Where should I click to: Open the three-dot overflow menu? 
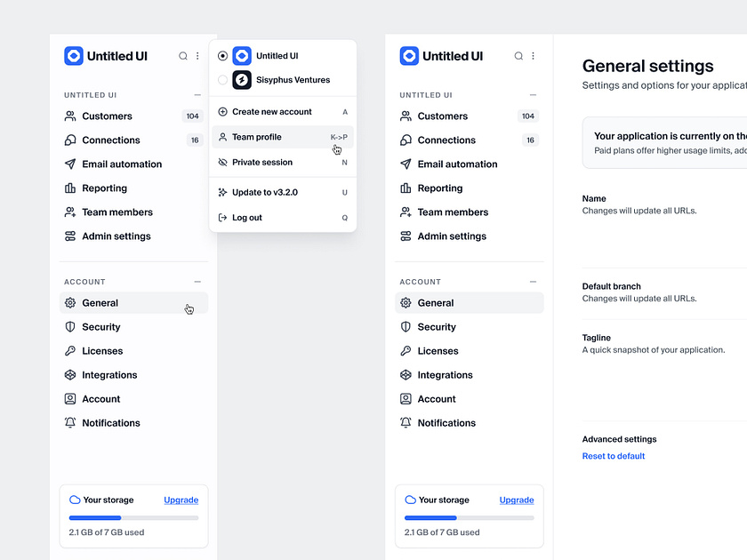[197, 55]
